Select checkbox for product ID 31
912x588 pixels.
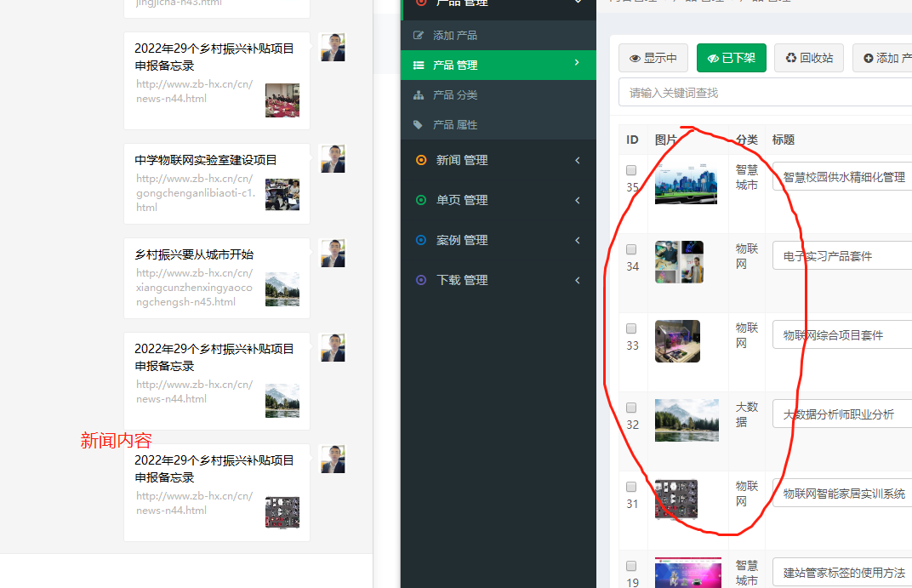point(631,487)
